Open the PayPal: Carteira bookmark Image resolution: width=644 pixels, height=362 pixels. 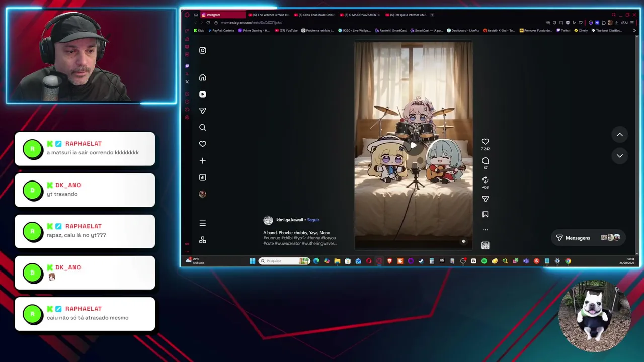click(x=221, y=31)
